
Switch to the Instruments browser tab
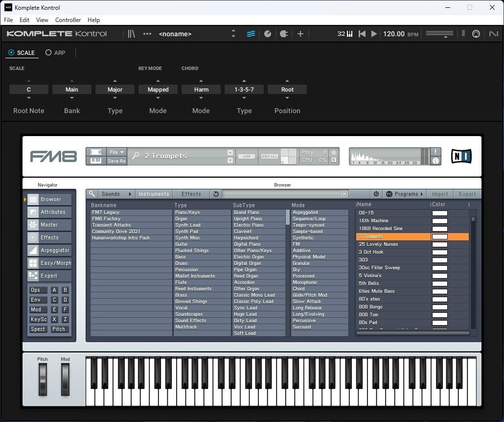154,194
